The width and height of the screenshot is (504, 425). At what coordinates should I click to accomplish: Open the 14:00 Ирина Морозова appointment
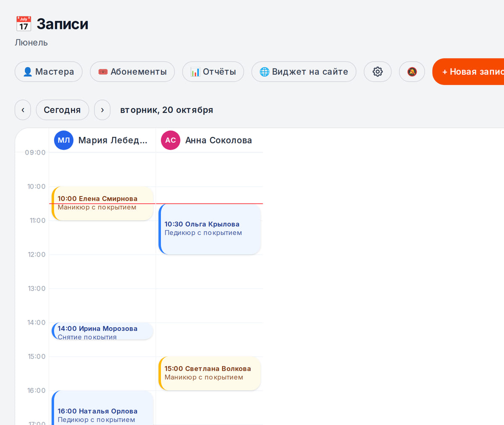102,331
